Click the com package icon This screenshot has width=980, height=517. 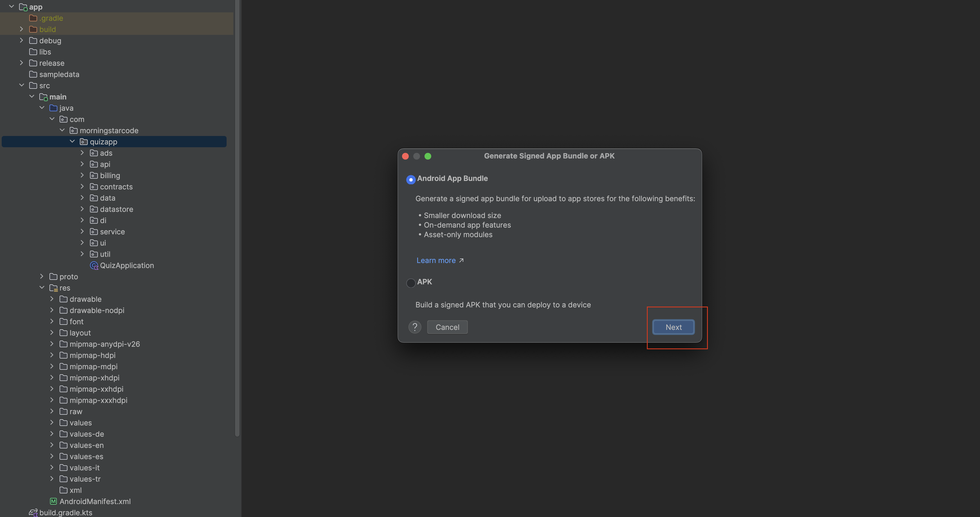click(x=64, y=119)
